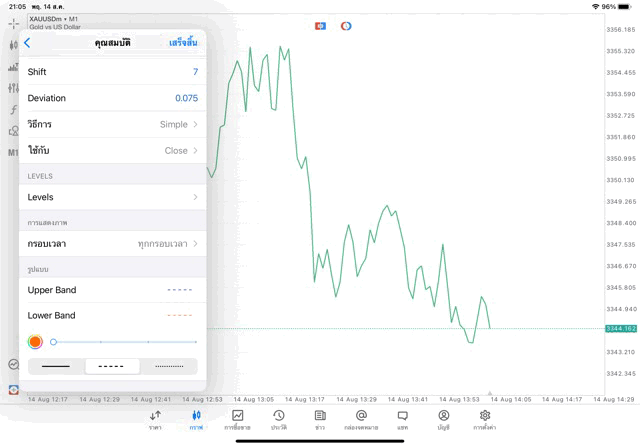Open the settings gear icon
The width and height of the screenshot is (640, 447).
485,419
